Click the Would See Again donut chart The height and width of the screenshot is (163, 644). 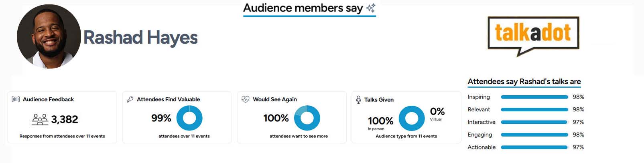[307, 118]
